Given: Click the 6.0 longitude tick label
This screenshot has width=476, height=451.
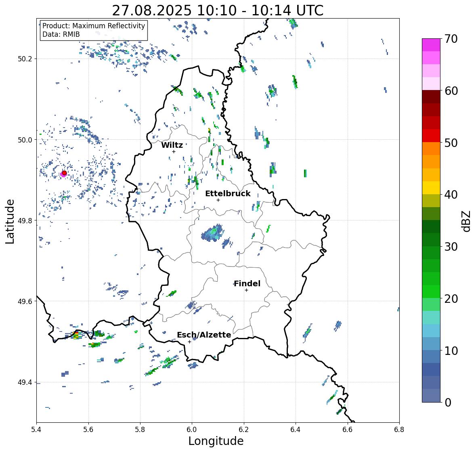Looking at the screenshot, I should pos(192,430).
